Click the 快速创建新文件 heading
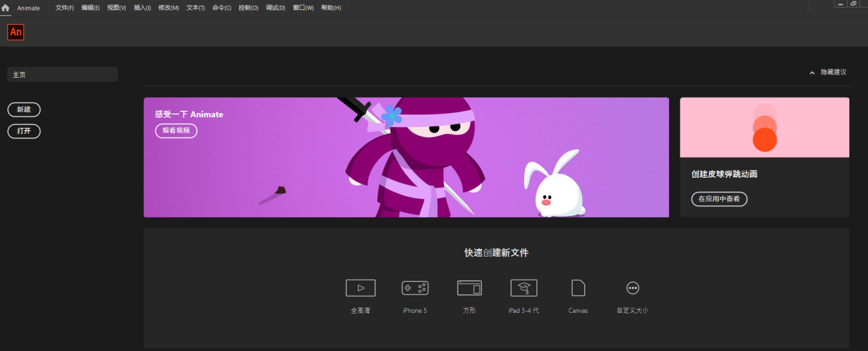Viewport: 868px width, 351px height. coord(497,253)
